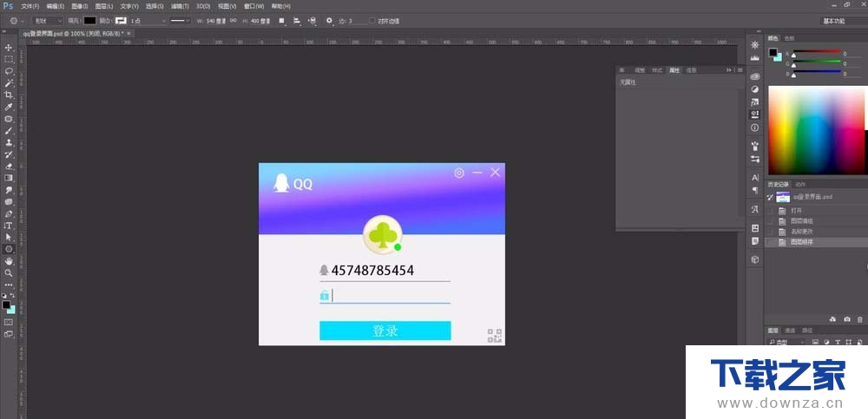Toggle the align edges checkbox
868x419 pixels.
pyautogui.click(x=372, y=21)
